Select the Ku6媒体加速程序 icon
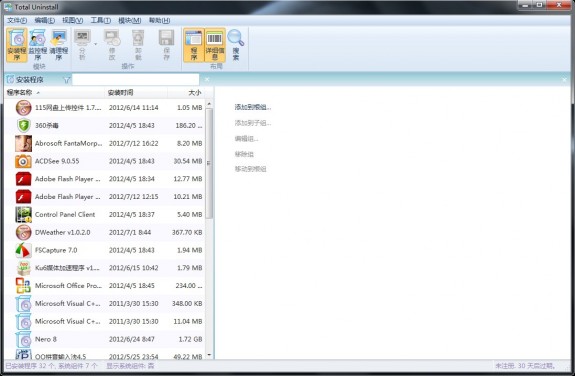575x376 pixels. [23, 268]
